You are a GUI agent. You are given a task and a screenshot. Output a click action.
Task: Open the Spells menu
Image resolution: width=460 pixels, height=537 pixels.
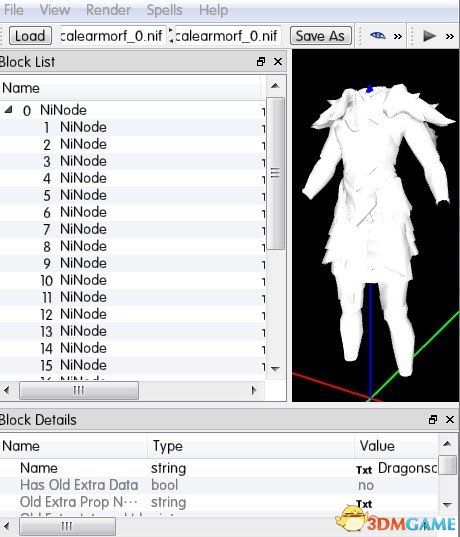click(x=164, y=10)
